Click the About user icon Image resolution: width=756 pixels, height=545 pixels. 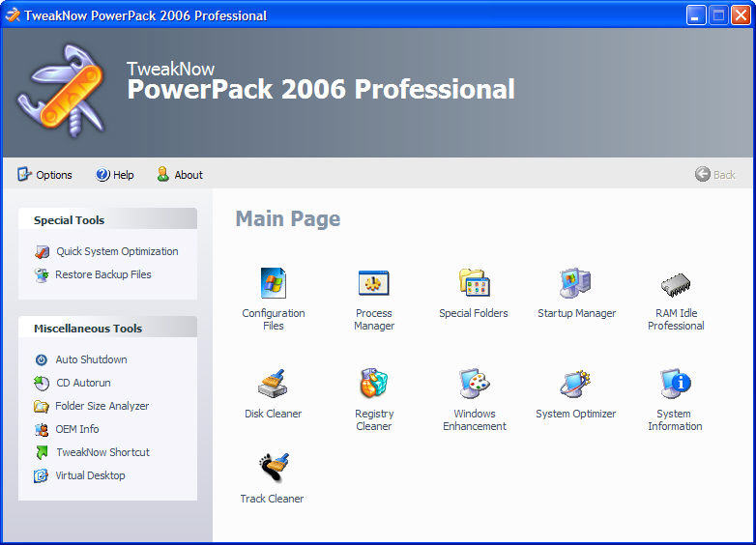tap(163, 175)
